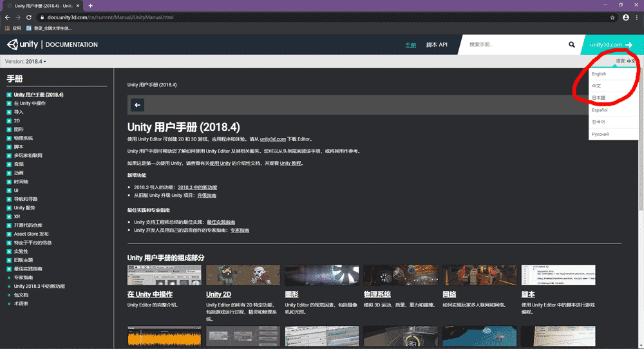This screenshot has height=349, width=644.
Task: Open the 最佳实践指南 link in body
Action: click(x=221, y=222)
